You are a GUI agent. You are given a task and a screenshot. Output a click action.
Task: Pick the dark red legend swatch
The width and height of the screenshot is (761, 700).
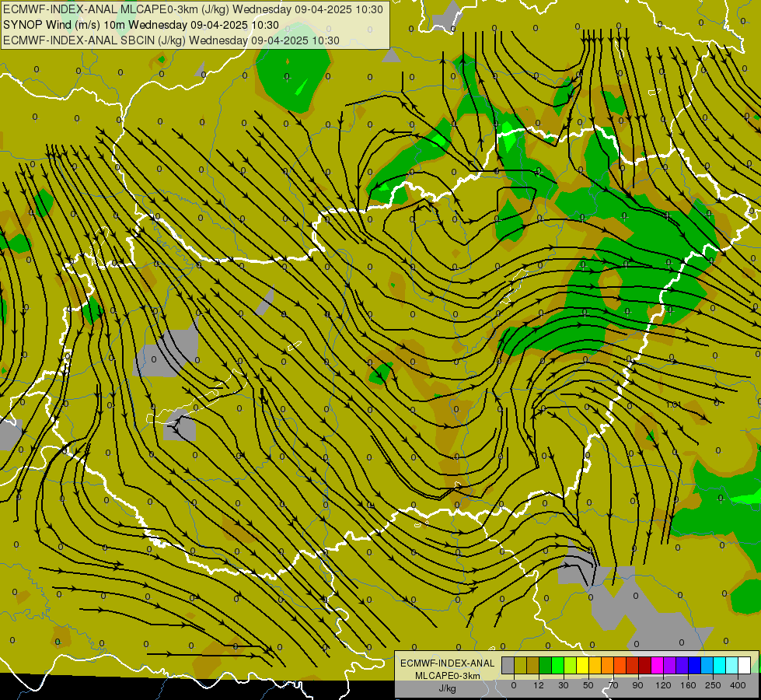645,665
